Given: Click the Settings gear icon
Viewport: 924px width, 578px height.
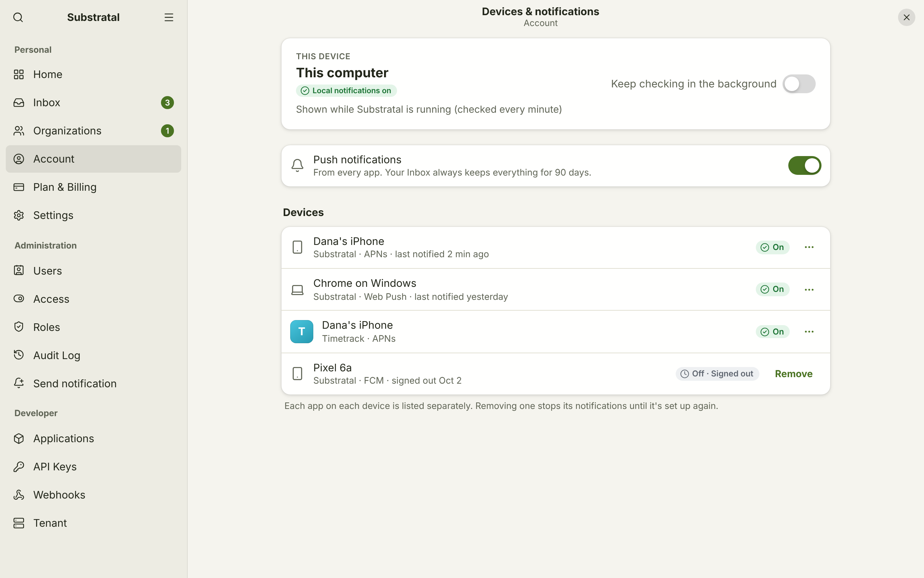Looking at the screenshot, I should pyautogui.click(x=19, y=215).
